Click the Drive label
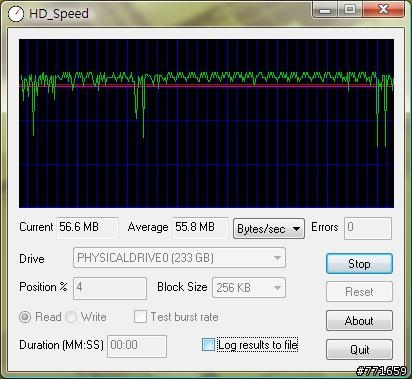Image resolution: width=412 pixels, height=379 pixels. click(x=32, y=259)
